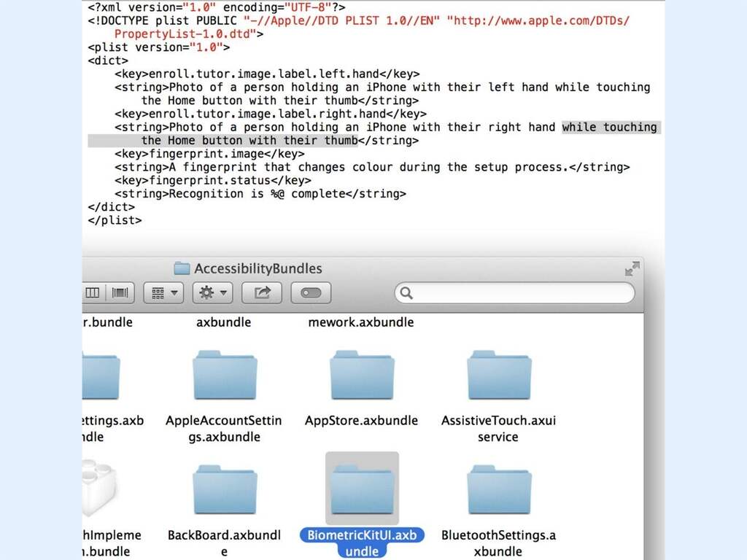
Task: Select the AppStore.axbundle folder icon
Action: click(x=362, y=376)
